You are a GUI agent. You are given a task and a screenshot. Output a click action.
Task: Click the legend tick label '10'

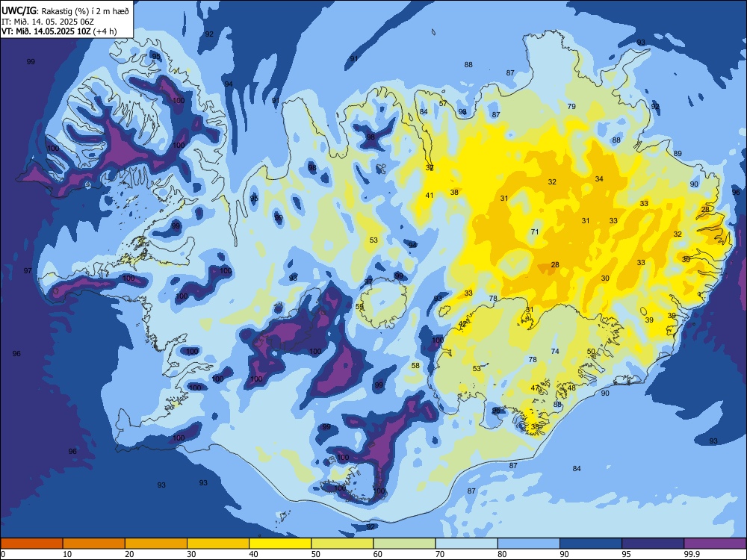coord(67,554)
